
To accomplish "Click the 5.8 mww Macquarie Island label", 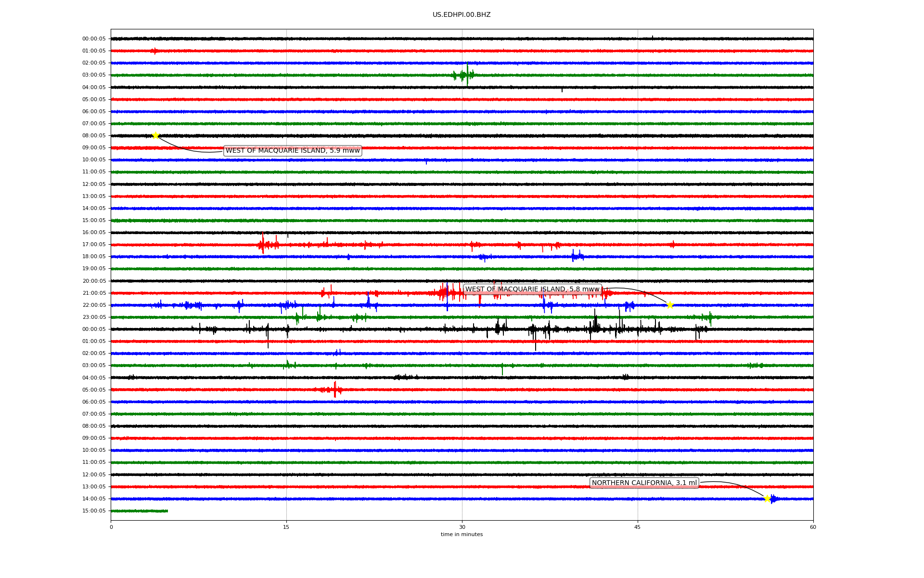I will tap(532, 289).
